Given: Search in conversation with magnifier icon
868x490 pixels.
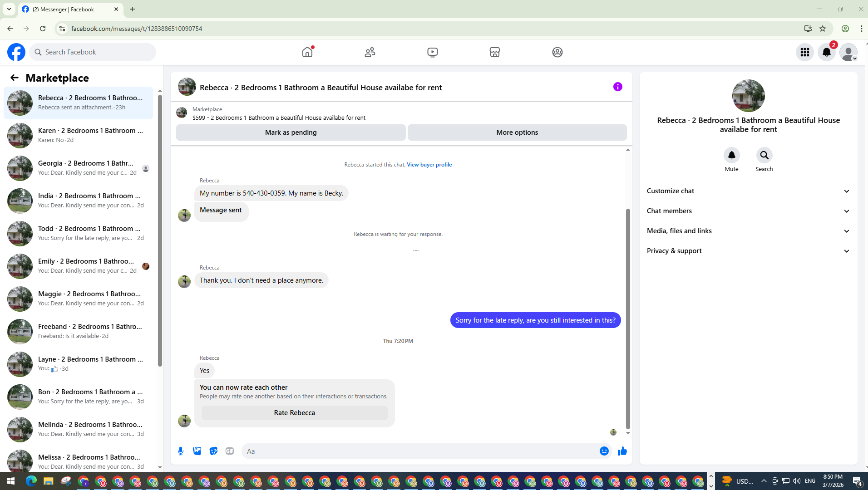Looking at the screenshot, I should (x=764, y=155).
